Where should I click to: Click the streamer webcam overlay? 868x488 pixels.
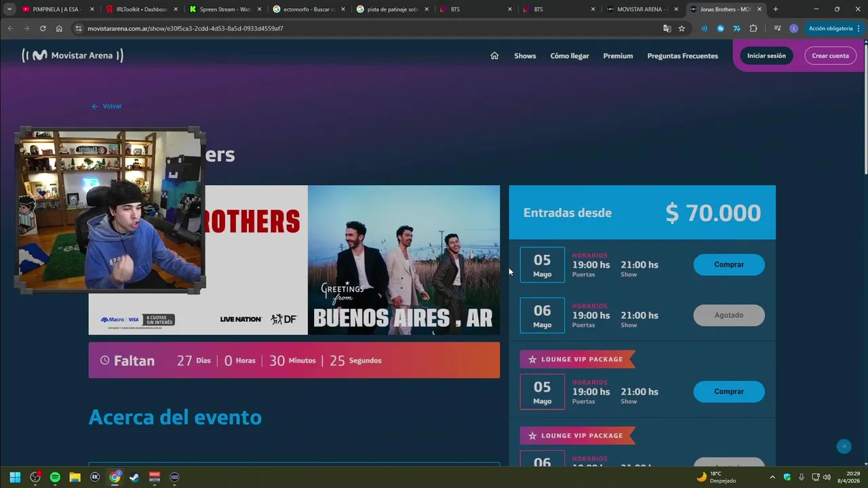[109, 211]
